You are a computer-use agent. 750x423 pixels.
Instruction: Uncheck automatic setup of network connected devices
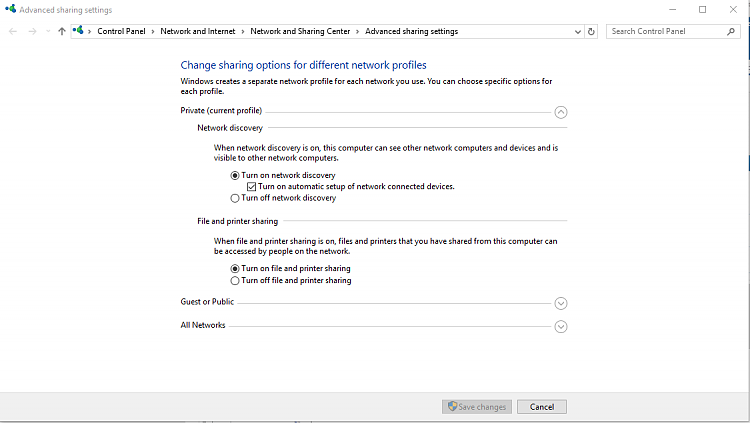coord(252,187)
